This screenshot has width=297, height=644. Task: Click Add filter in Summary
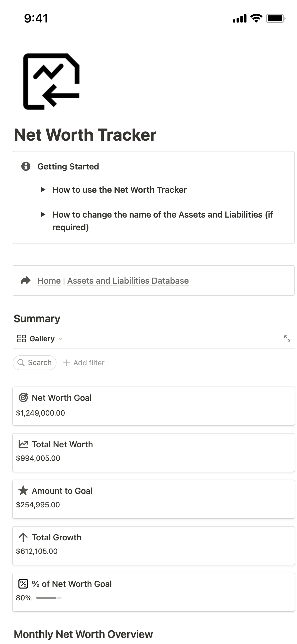84,363
